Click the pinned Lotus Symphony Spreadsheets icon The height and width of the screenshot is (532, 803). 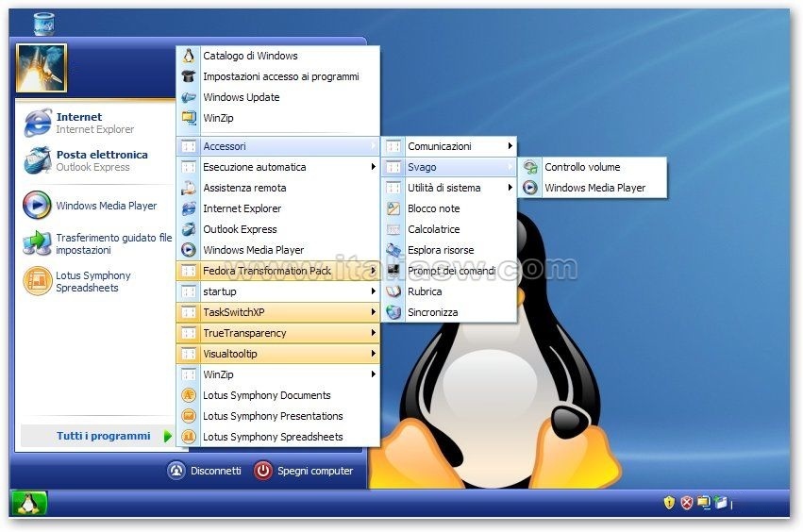38,281
